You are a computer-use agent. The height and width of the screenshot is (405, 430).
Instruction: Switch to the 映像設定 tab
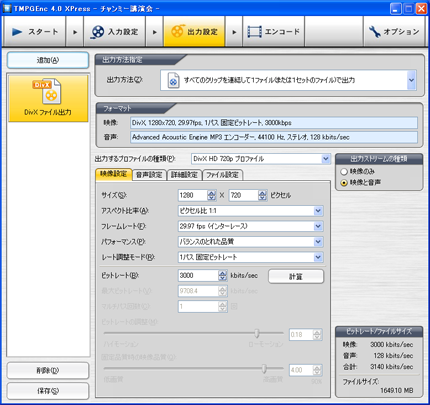point(114,174)
